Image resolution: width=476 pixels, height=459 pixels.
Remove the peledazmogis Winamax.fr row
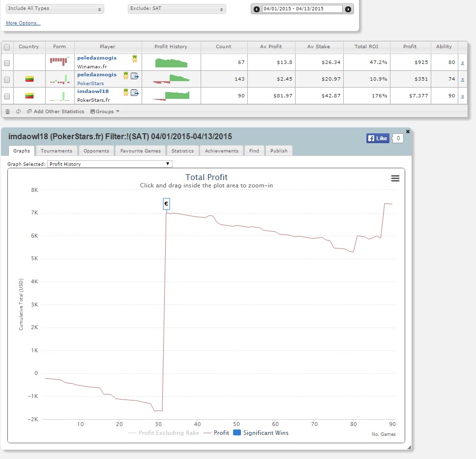point(462,62)
